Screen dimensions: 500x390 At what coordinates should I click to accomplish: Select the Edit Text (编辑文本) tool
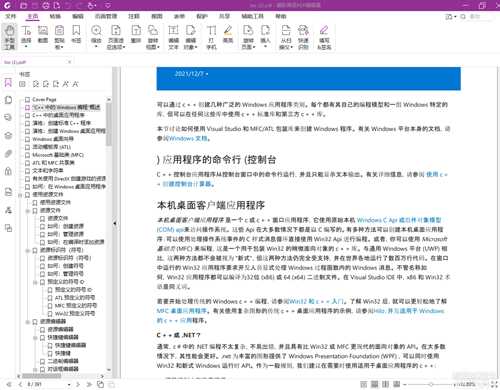[x=173, y=37]
